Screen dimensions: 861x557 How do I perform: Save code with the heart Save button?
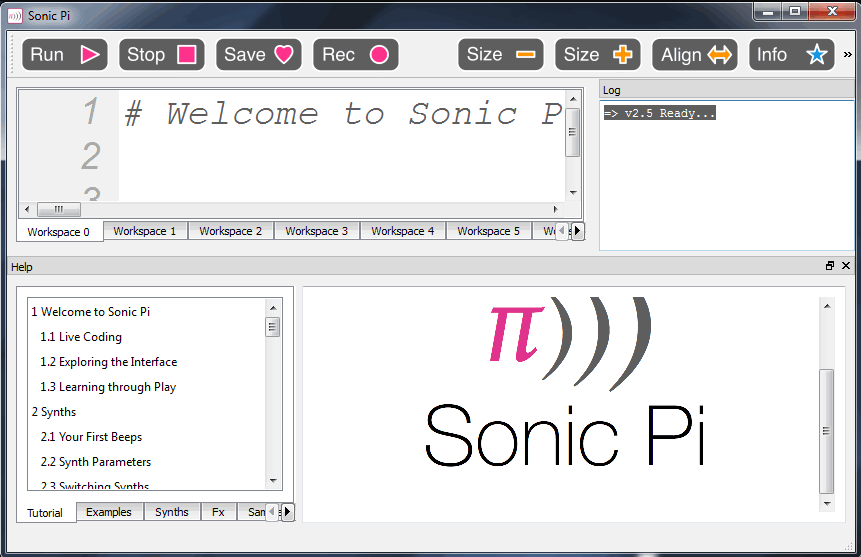pyautogui.click(x=259, y=54)
